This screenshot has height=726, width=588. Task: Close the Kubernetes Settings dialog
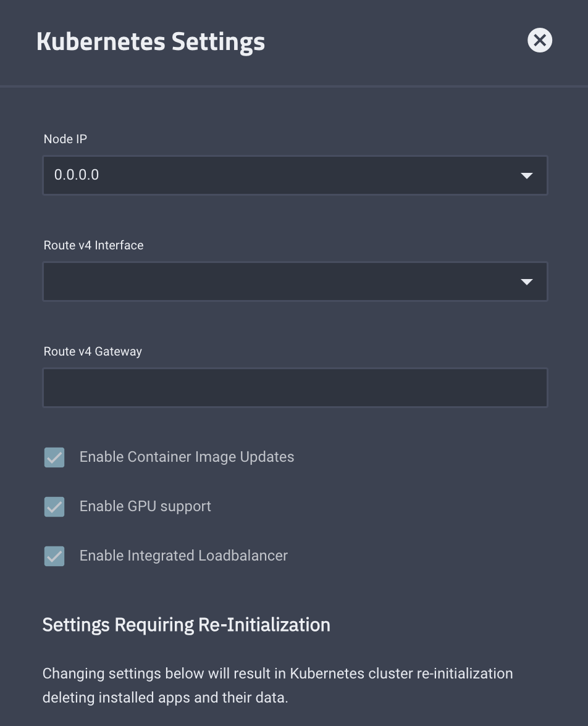[540, 40]
